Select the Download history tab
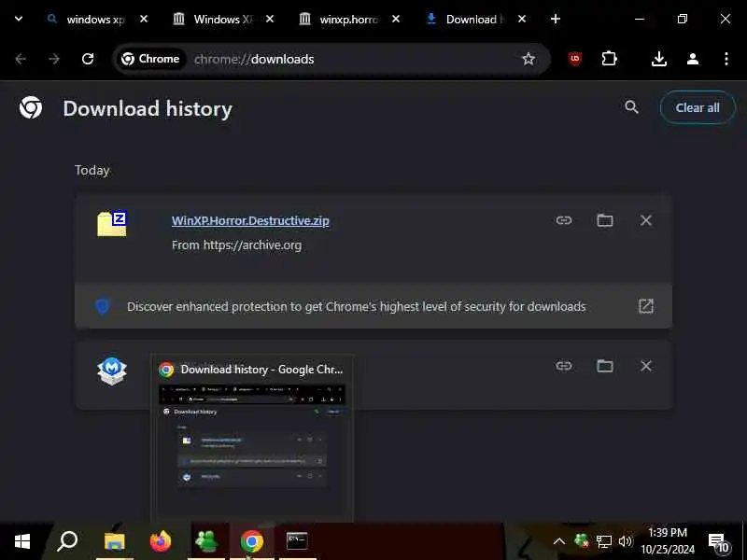Image resolution: width=747 pixels, height=560 pixels. tap(467, 19)
